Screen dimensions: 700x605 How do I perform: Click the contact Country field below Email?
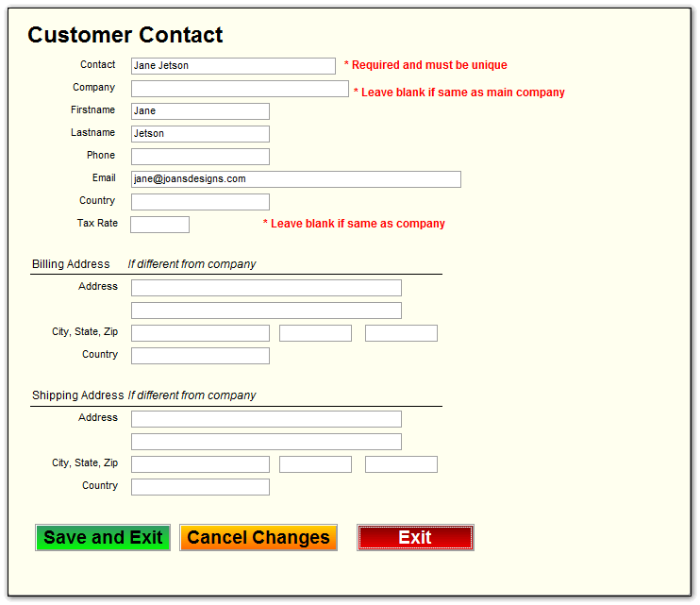pos(200,202)
